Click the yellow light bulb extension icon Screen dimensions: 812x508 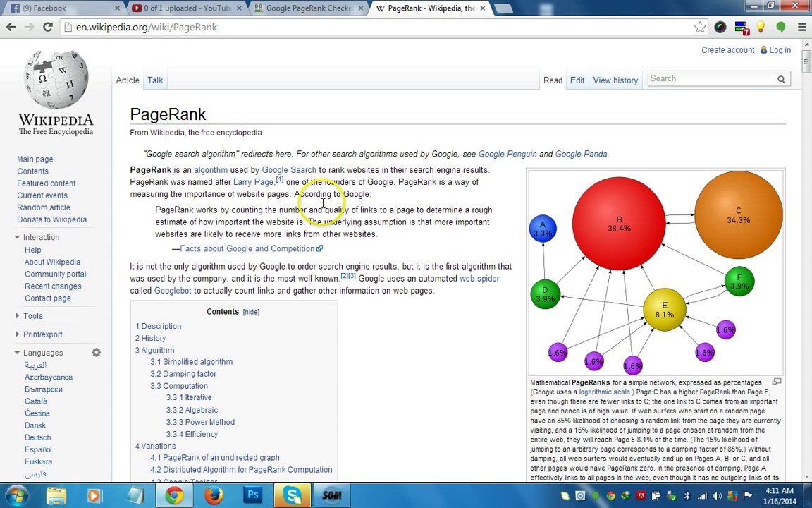click(x=761, y=27)
